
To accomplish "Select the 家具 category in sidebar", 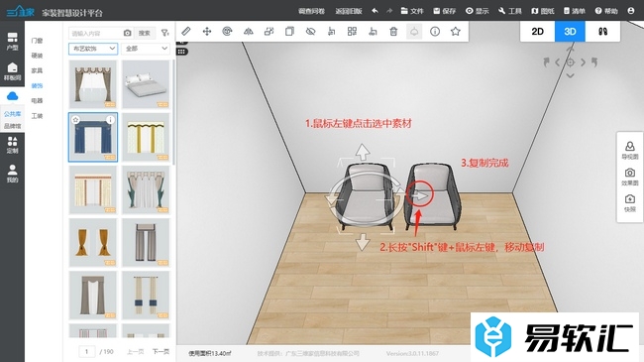I will [x=37, y=70].
